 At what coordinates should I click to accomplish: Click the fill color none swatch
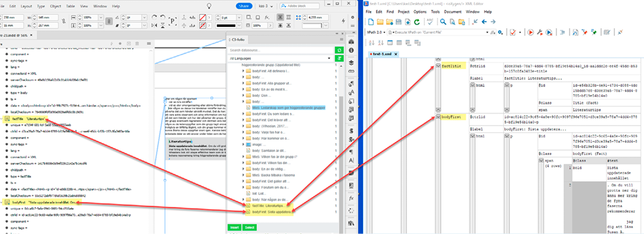[x=203, y=18]
